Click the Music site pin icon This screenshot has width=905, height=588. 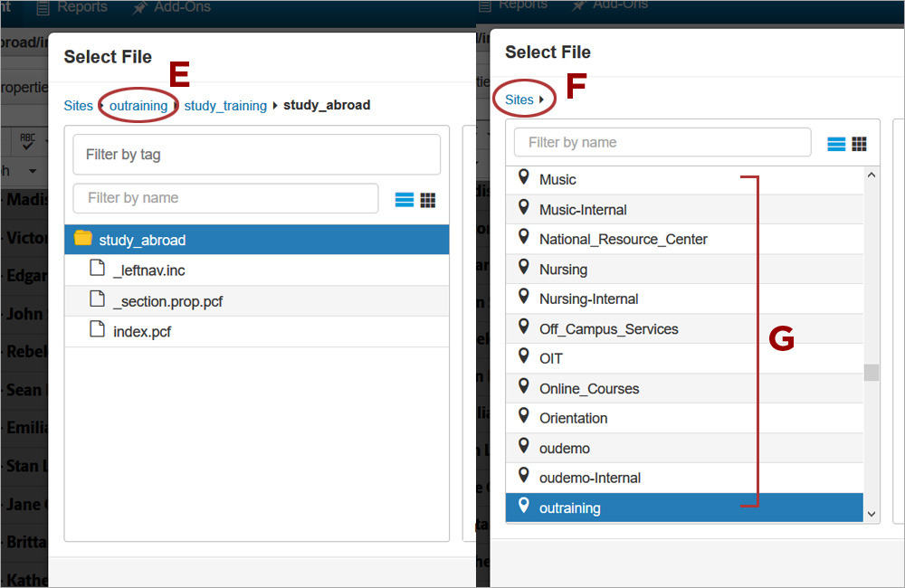tap(523, 178)
